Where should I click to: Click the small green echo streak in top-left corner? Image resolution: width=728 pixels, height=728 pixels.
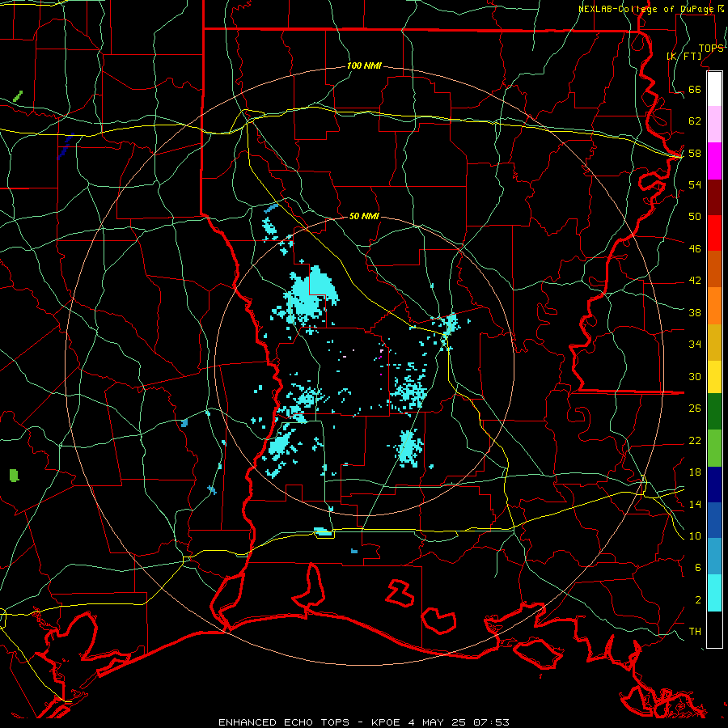18,96
